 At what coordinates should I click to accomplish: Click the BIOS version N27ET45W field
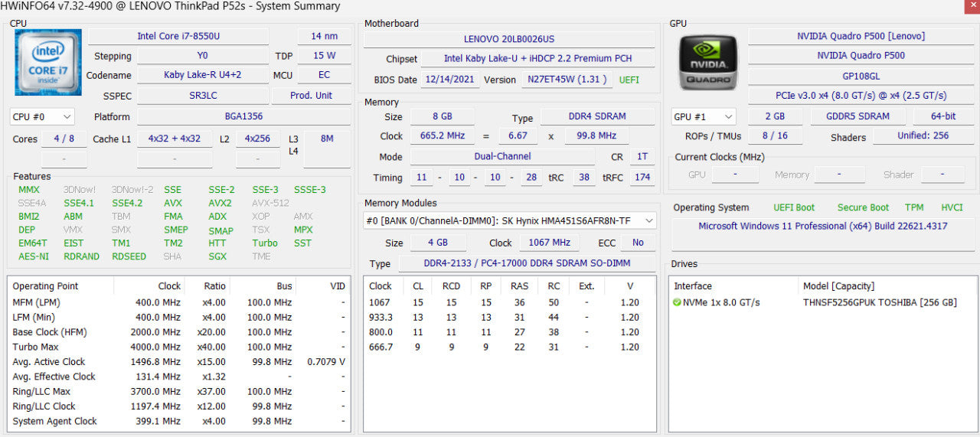pos(567,80)
